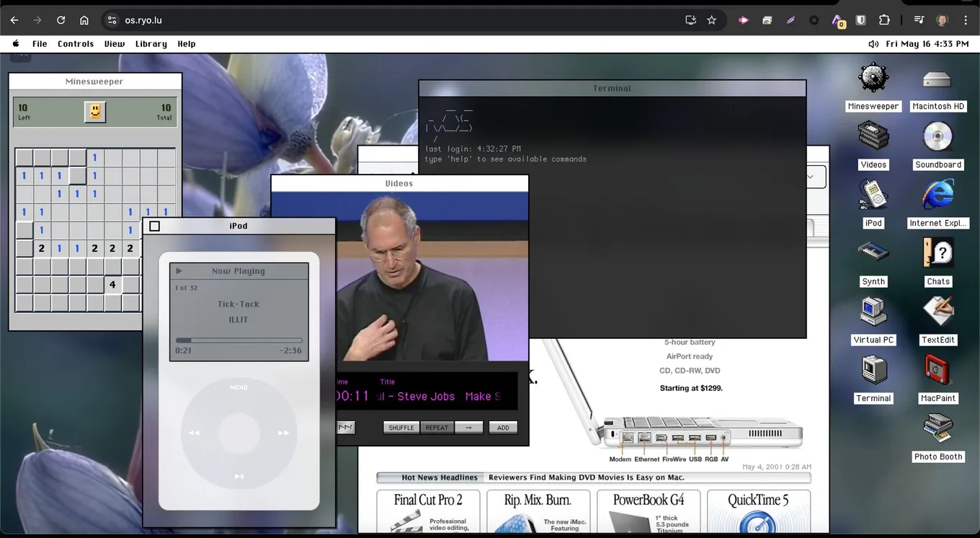This screenshot has width=980, height=538.
Task: Open the File menu
Action: (x=40, y=44)
